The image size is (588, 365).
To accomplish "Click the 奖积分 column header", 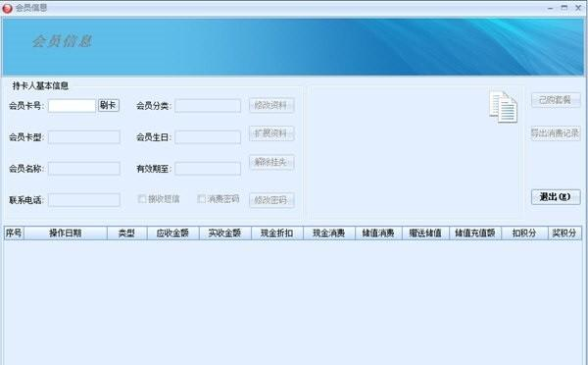I will pos(564,234).
